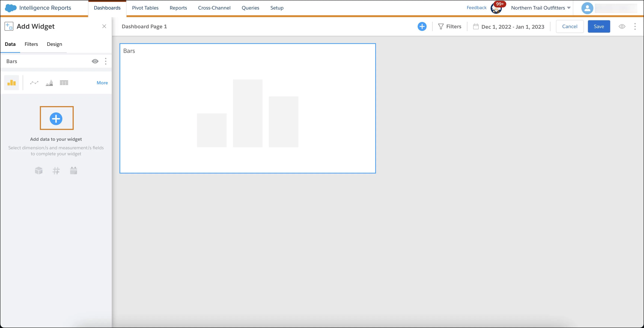Expand the More chart type options
Image resolution: width=644 pixels, height=328 pixels.
pyautogui.click(x=102, y=82)
